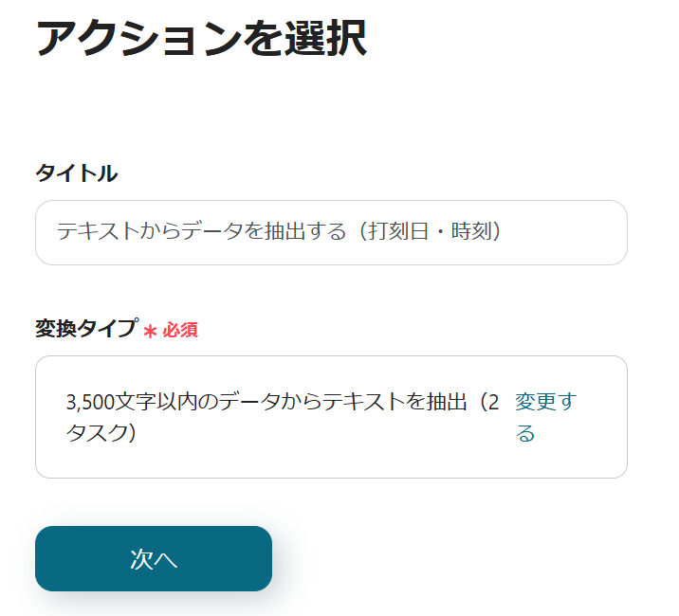Viewport: 679px width, 616px height.
Task: Click the 変換タイプ label
Action: (86, 329)
